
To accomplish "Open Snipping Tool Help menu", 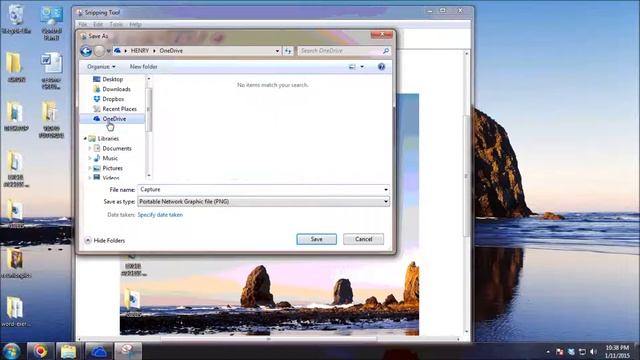I will click(136, 24).
